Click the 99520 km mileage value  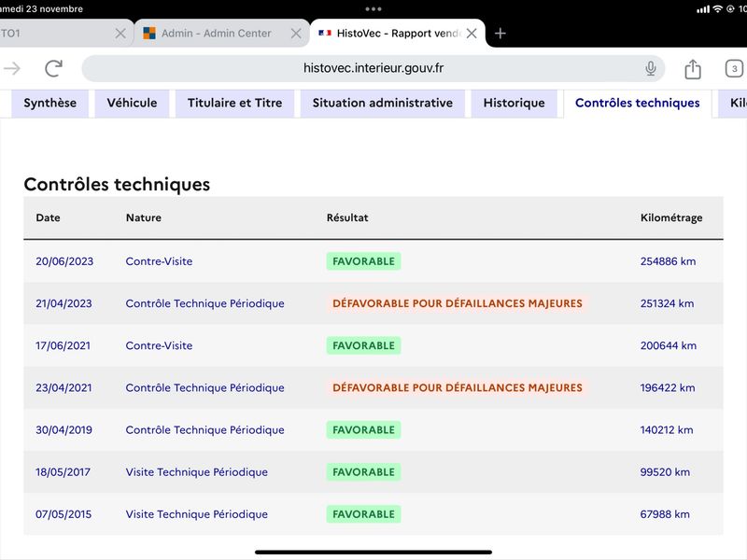(x=665, y=472)
